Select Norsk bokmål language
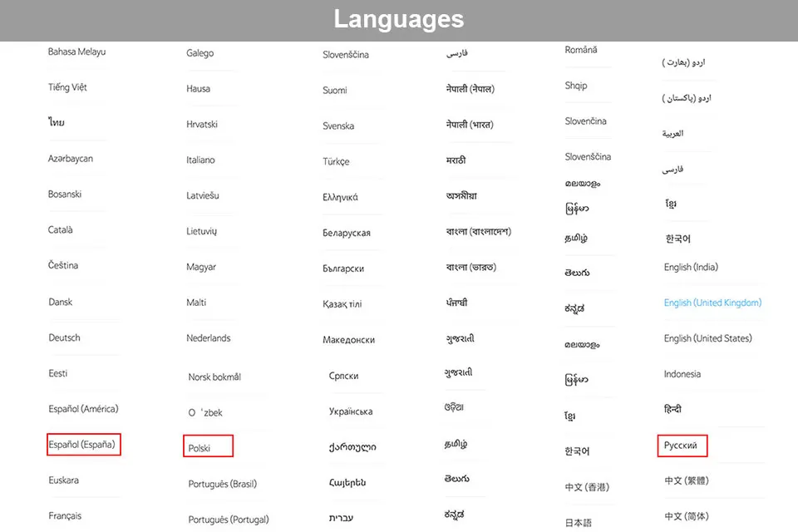The image size is (798, 532). click(x=214, y=377)
